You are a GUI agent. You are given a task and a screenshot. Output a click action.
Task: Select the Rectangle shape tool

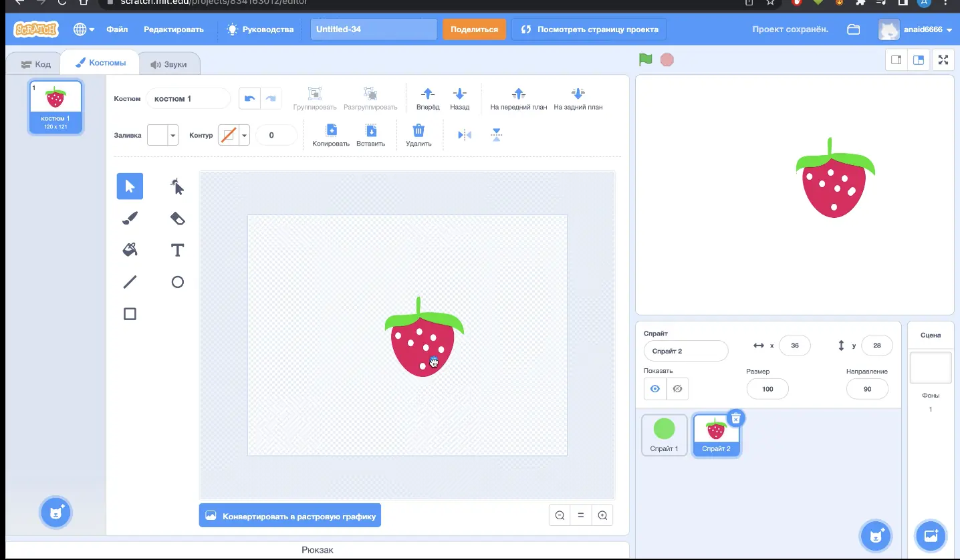click(130, 314)
